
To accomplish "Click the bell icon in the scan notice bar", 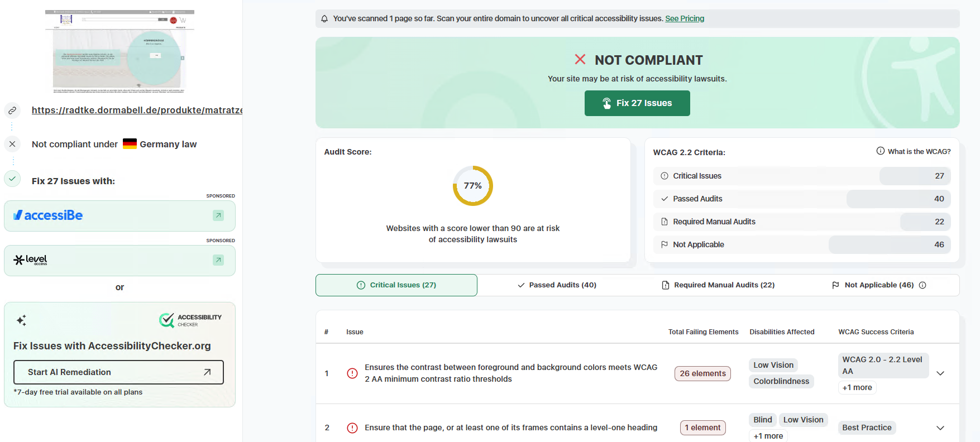I will (324, 19).
